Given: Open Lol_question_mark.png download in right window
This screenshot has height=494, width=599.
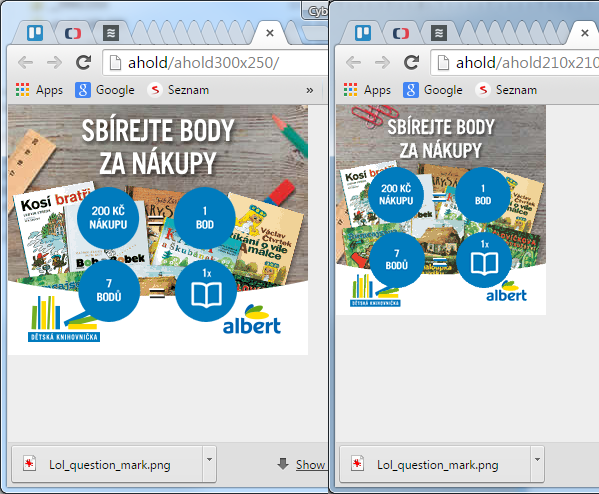Looking at the screenshot, I should (435, 464).
